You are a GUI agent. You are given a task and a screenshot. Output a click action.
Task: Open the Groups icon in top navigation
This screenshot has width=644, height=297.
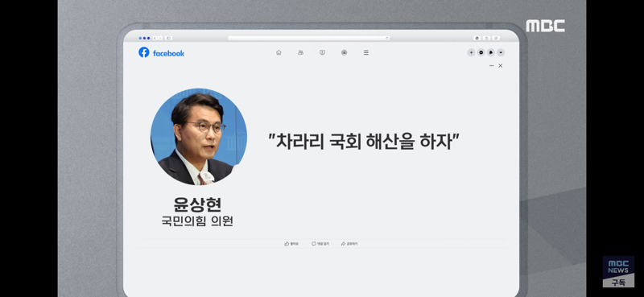(x=345, y=52)
